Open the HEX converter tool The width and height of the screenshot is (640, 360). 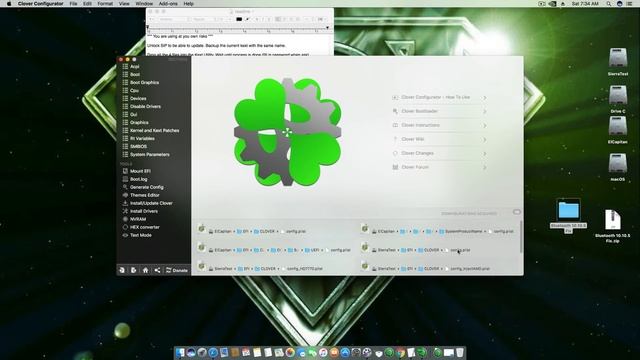point(144,227)
